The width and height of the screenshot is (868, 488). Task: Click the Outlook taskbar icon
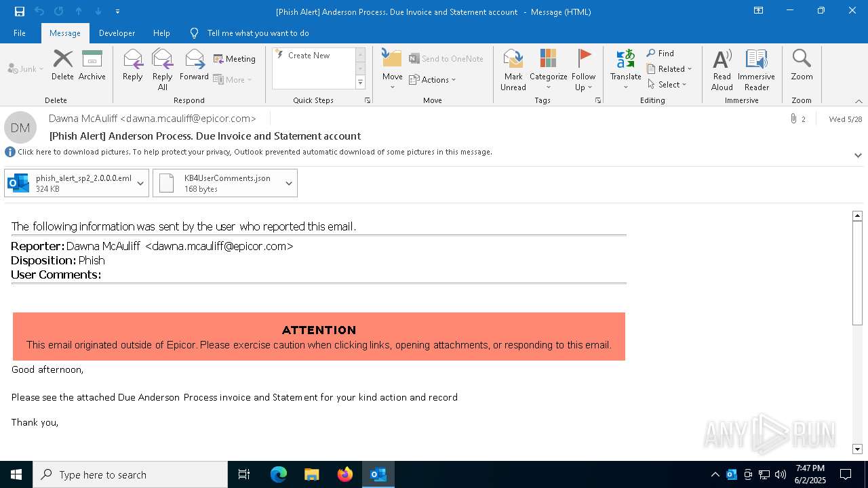(378, 474)
